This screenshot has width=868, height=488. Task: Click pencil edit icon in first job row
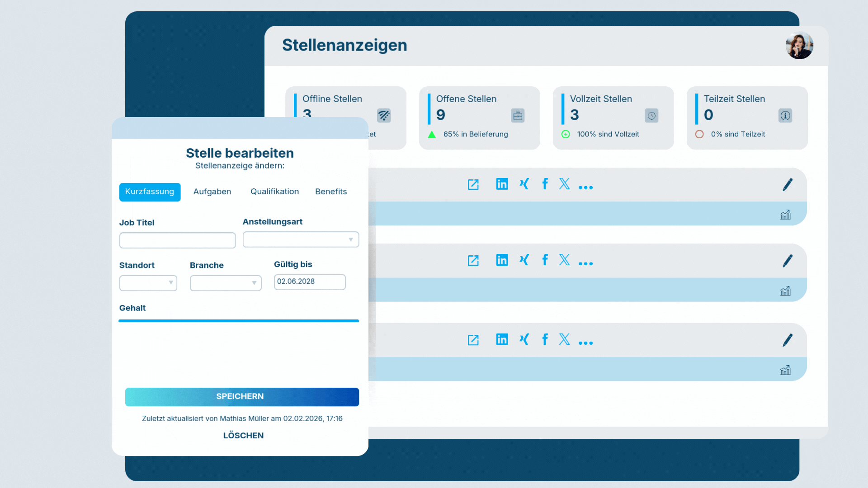(787, 184)
